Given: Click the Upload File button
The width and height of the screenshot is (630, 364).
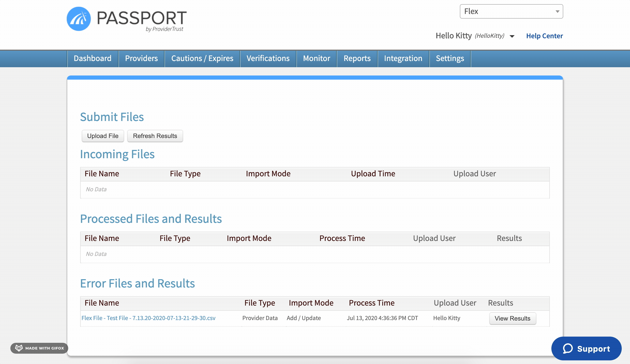Looking at the screenshot, I should click(103, 136).
